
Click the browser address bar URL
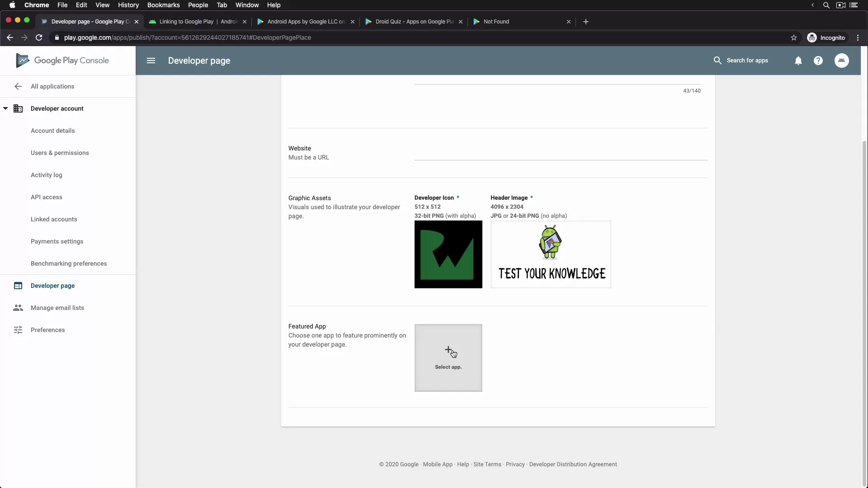pos(188,38)
